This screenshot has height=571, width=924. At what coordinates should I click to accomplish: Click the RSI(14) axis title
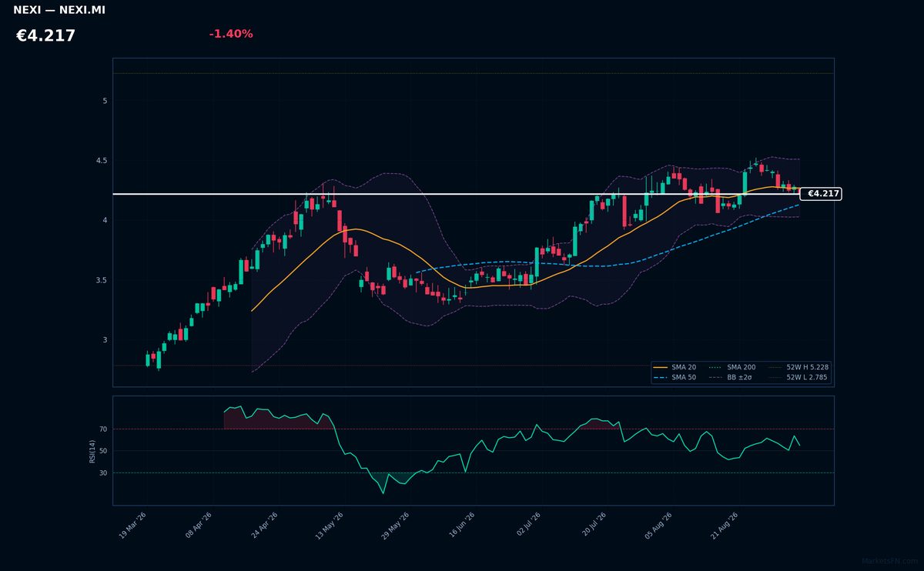[x=92, y=451]
